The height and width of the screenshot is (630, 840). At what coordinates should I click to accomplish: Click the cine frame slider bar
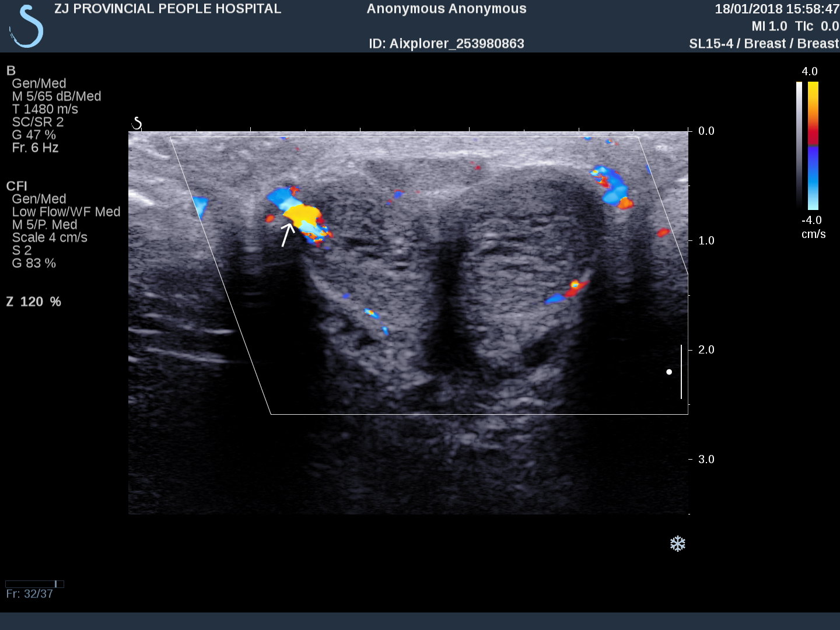34,584
